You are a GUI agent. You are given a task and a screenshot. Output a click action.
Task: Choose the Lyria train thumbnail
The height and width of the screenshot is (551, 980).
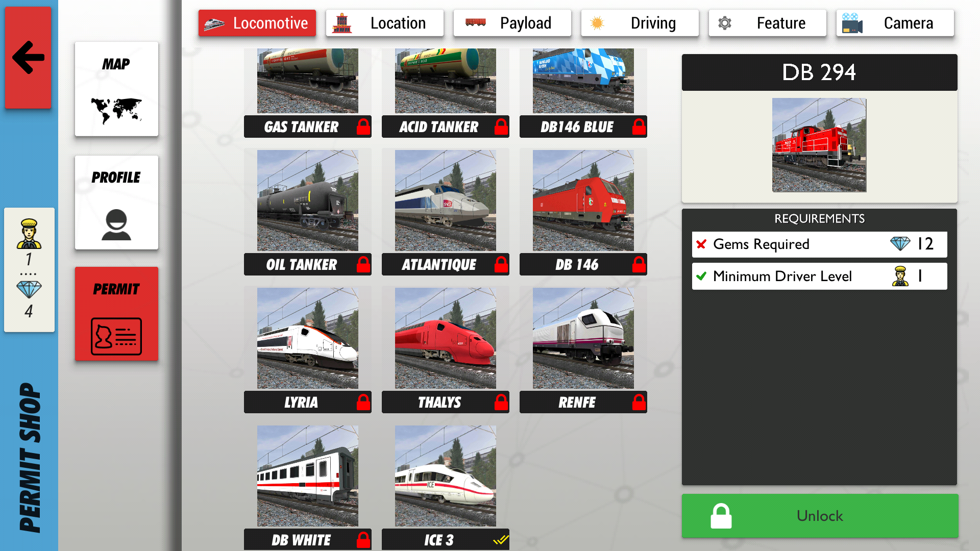point(308,338)
